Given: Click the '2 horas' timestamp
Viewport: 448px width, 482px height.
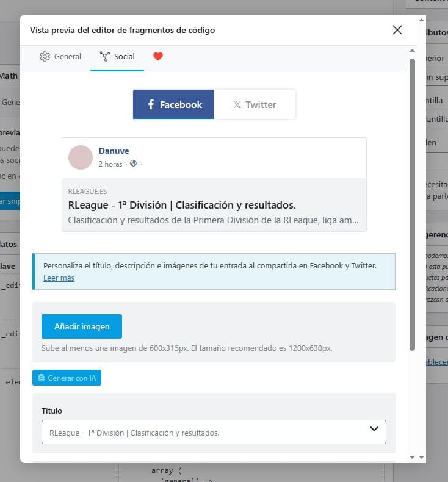Looking at the screenshot, I should point(110,164).
